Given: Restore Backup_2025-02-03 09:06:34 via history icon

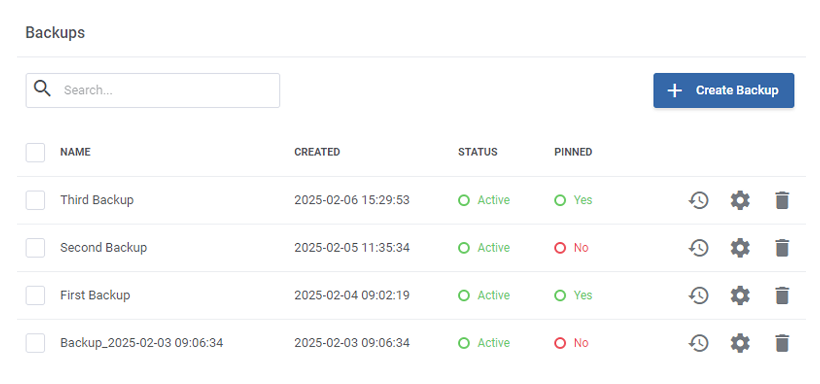Looking at the screenshot, I should (698, 343).
